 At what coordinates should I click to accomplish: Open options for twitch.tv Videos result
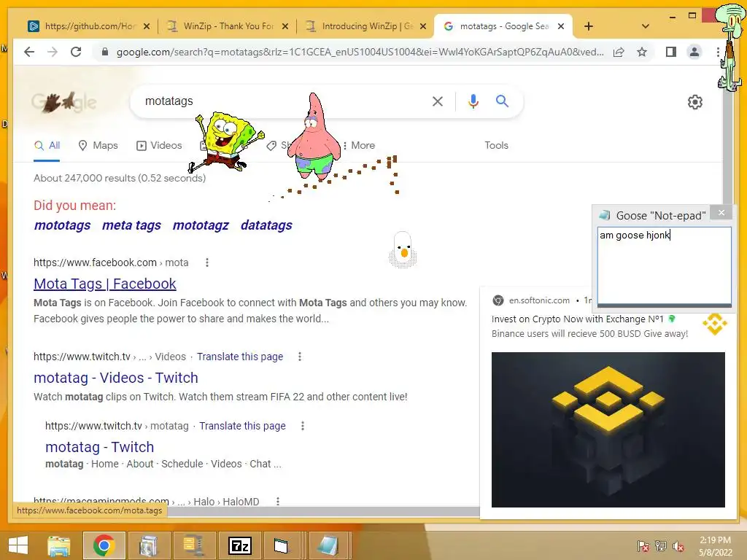300,357
